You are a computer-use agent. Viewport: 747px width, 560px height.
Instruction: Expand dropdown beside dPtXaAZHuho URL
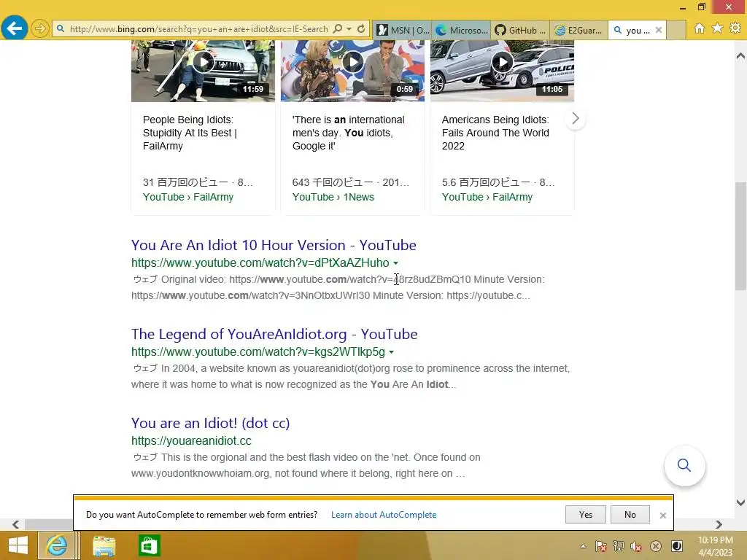click(x=395, y=262)
